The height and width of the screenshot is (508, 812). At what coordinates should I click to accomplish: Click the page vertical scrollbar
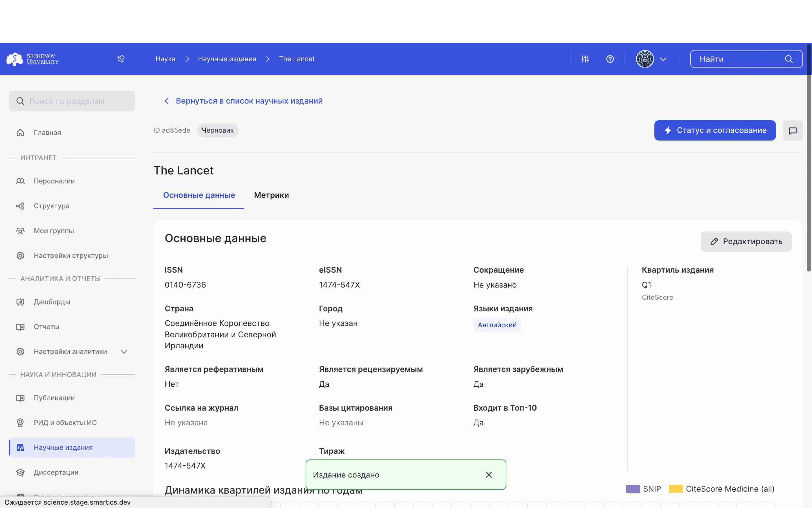coord(809,158)
